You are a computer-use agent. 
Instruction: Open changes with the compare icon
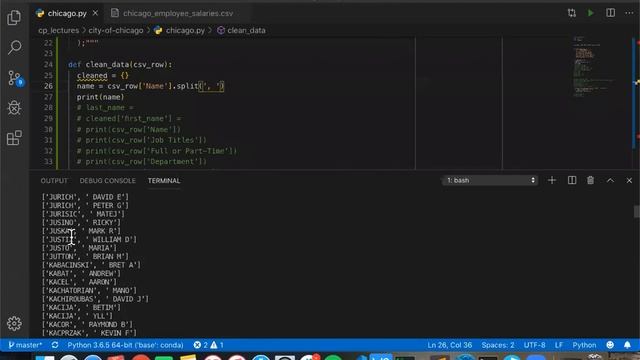point(571,13)
